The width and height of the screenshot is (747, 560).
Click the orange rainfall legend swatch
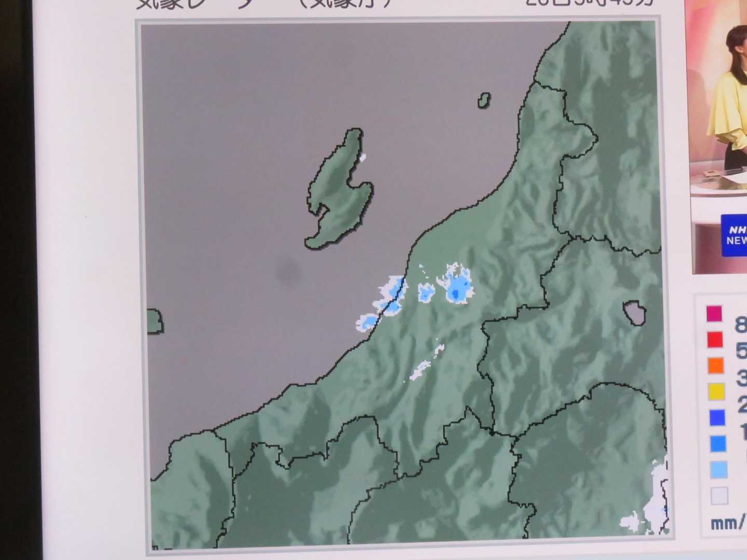715,366
